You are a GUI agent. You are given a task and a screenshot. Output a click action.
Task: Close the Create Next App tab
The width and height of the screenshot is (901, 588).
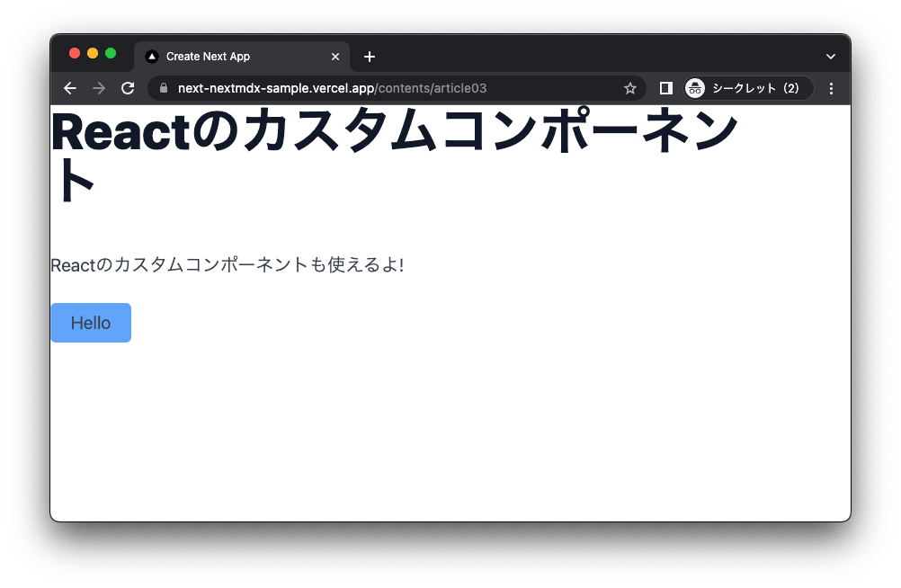tap(335, 57)
